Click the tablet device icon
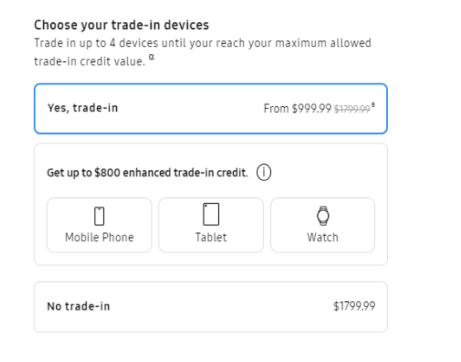The width and height of the screenshot is (461, 362). (x=211, y=214)
